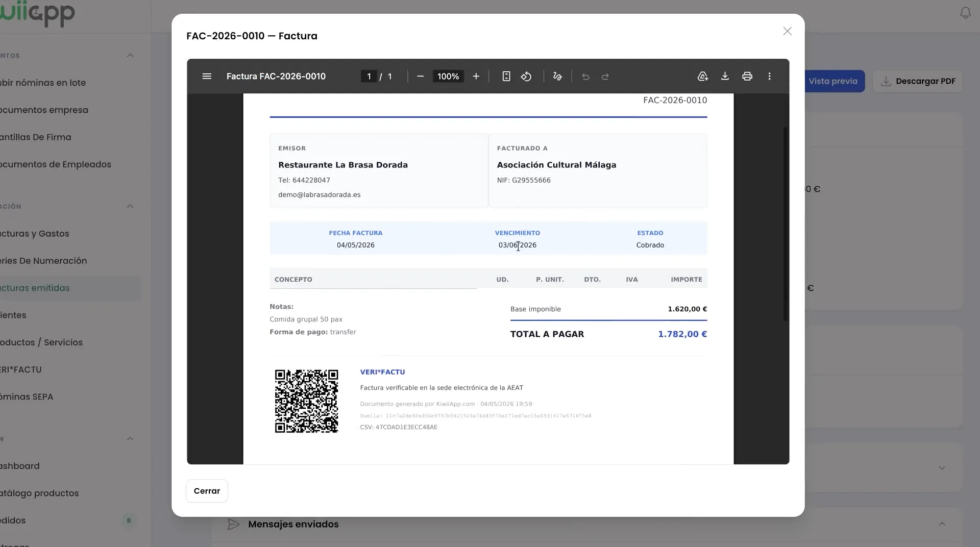Image resolution: width=980 pixels, height=547 pixels.
Task: Click the 100% zoom level field
Action: 448,77
